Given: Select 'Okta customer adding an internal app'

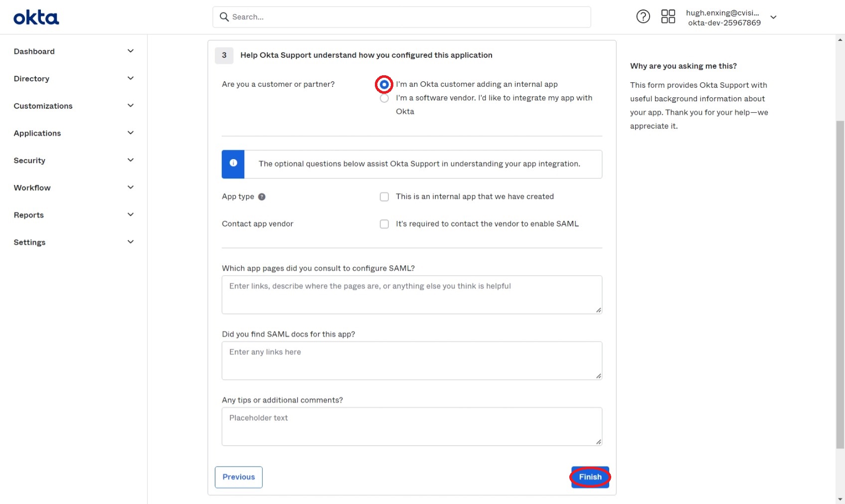Looking at the screenshot, I should [384, 85].
